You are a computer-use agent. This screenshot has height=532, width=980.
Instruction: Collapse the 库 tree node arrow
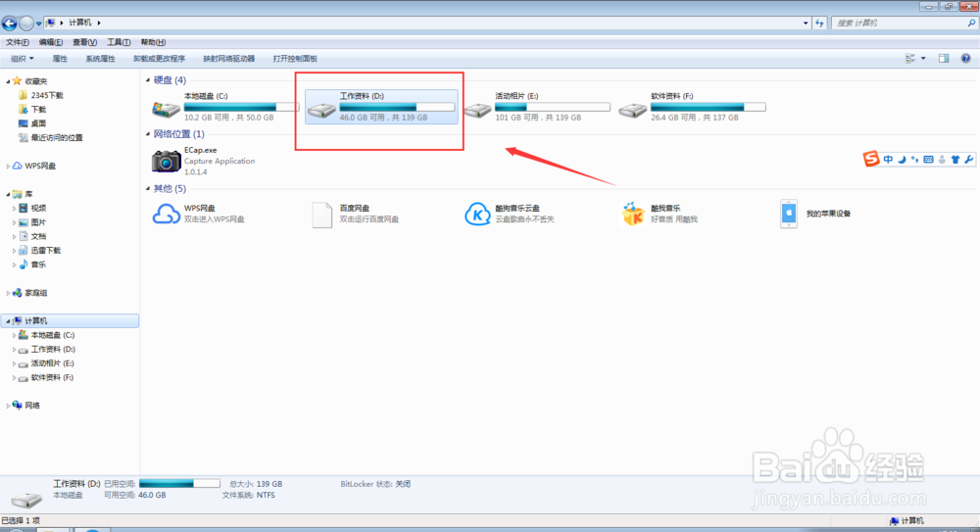coord(8,194)
